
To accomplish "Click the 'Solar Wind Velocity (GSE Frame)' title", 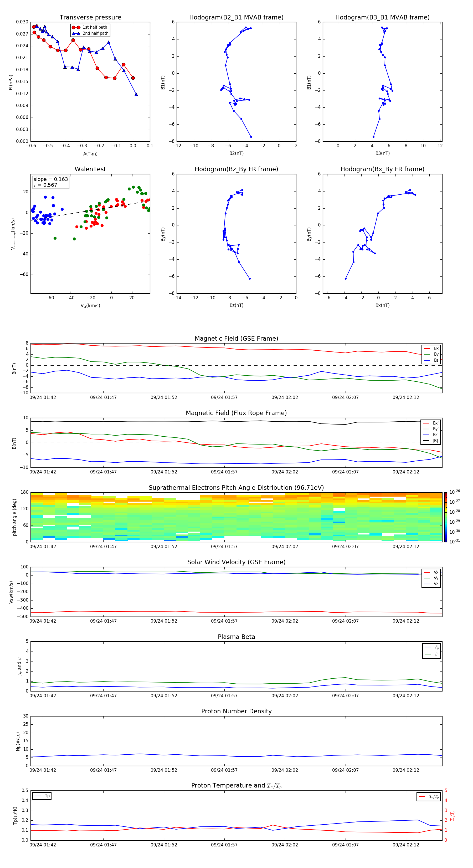I will pos(236,562).
